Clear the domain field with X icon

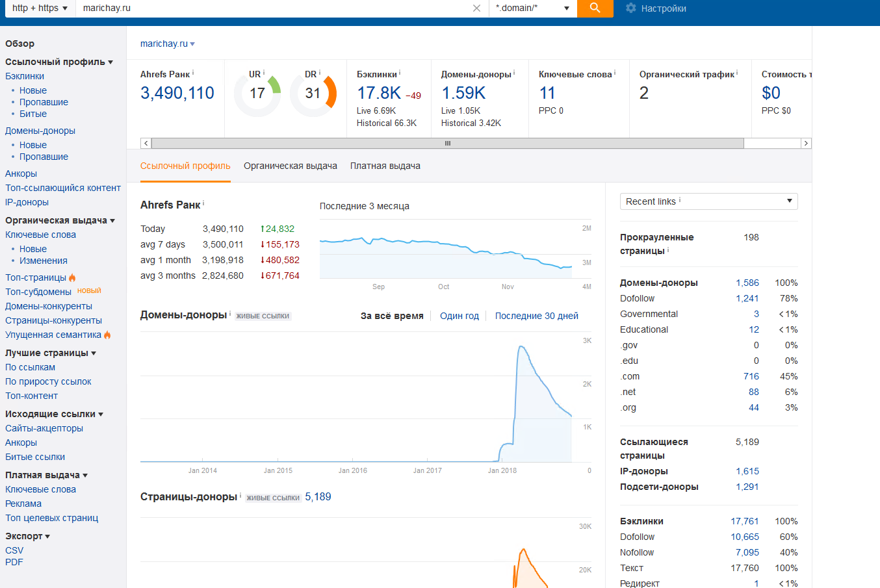(x=476, y=8)
